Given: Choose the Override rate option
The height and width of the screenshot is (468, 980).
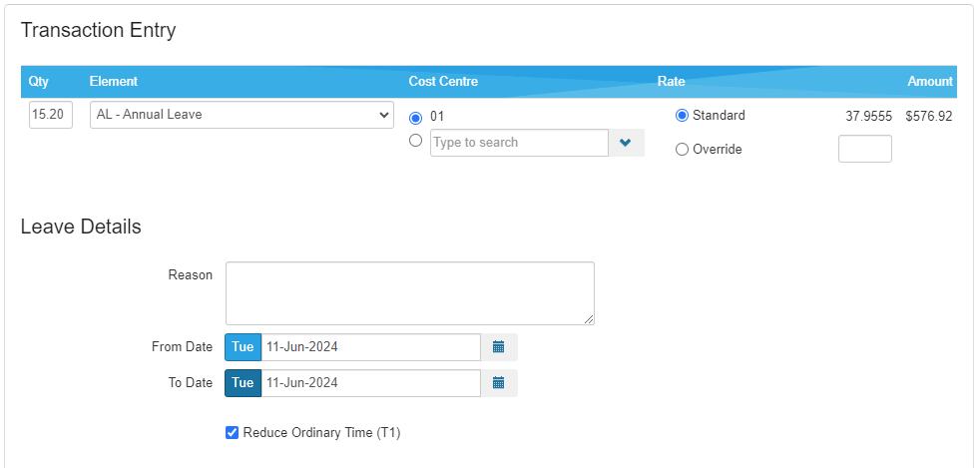Looking at the screenshot, I should click(x=682, y=150).
